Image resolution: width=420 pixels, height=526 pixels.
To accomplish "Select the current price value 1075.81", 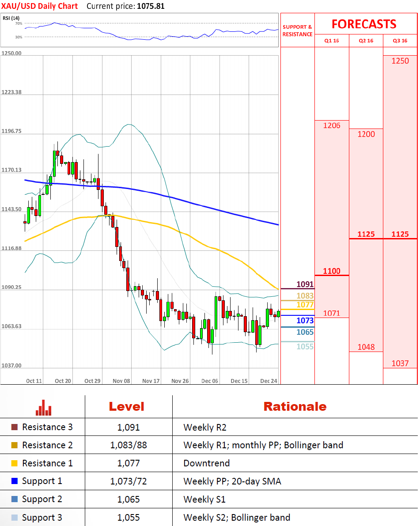I will tap(151, 6).
